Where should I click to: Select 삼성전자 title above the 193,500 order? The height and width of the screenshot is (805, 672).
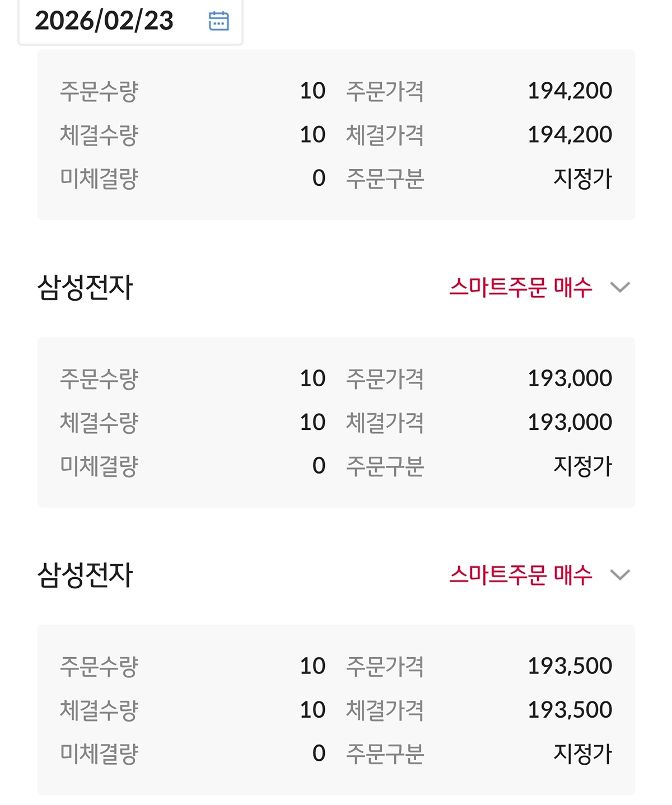point(85,575)
